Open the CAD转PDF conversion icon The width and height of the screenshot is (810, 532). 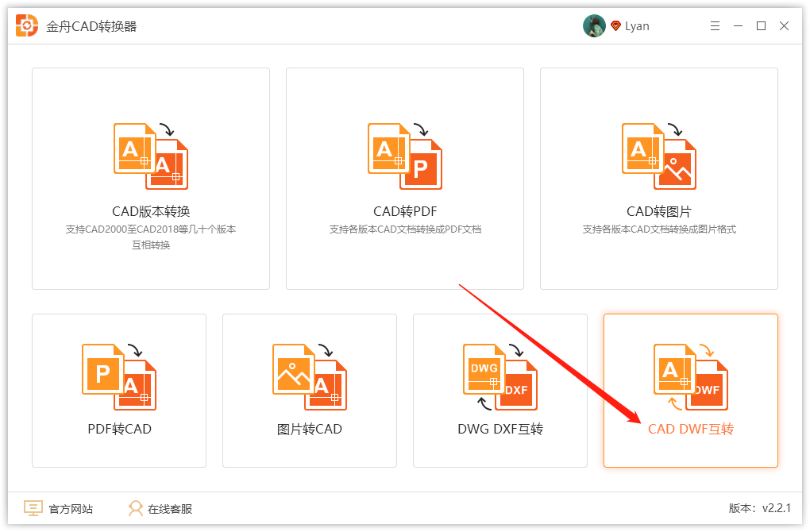(x=405, y=156)
